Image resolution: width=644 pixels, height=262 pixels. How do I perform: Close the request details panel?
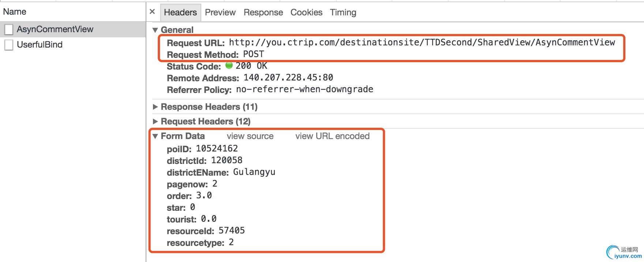coord(152,12)
